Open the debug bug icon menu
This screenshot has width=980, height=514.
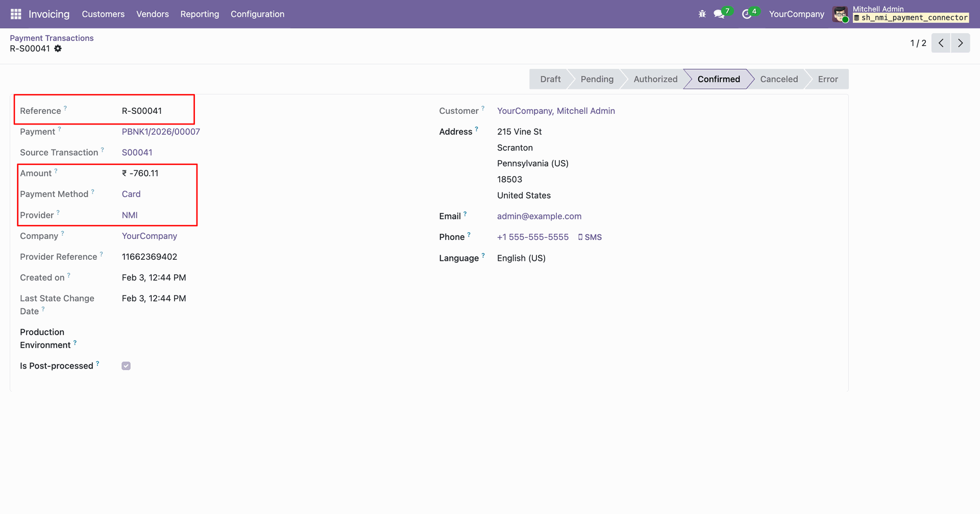point(702,14)
